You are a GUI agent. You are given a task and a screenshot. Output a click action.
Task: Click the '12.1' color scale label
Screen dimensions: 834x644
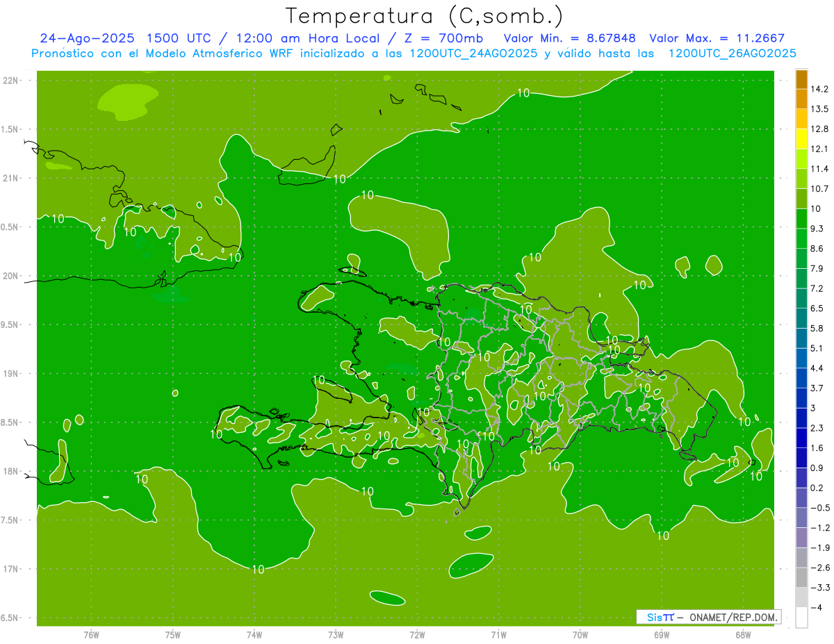point(819,149)
